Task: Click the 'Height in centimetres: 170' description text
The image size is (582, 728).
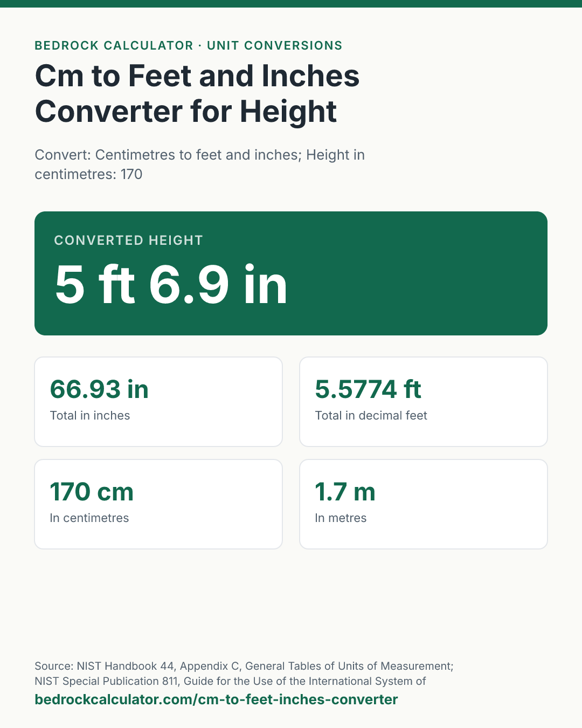Action: [199, 164]
